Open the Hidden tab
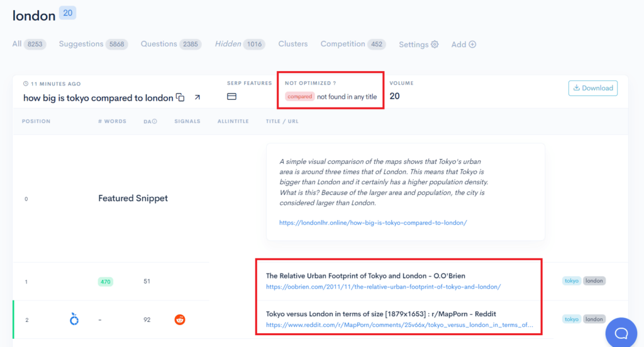The height and width of the screenshot is (347, 644). pyautogui.click(x=228, y=44)
